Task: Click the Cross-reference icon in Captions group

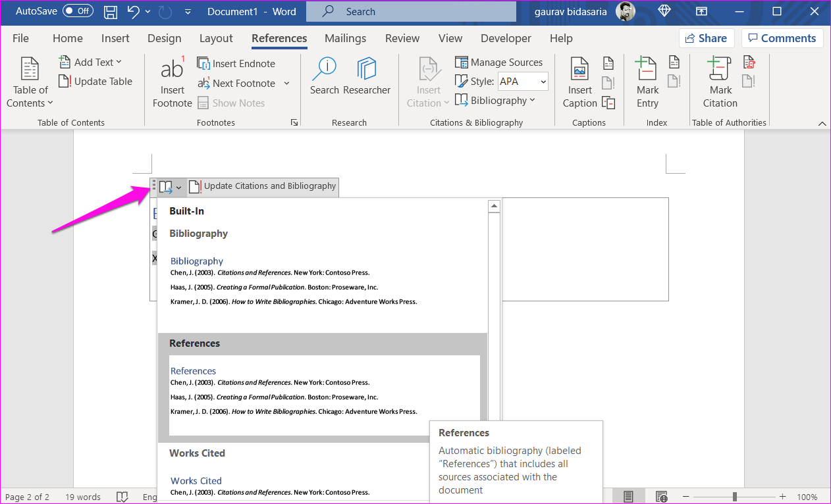Action: click(609, 103)
